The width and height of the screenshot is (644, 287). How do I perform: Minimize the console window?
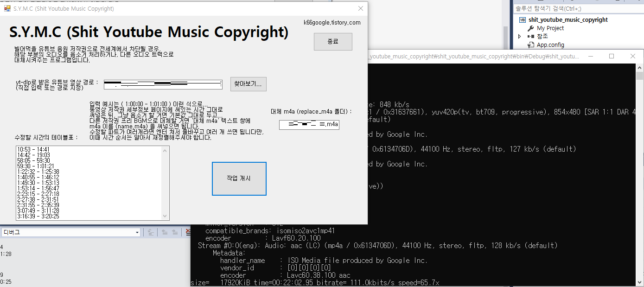(x=590, y=56)
